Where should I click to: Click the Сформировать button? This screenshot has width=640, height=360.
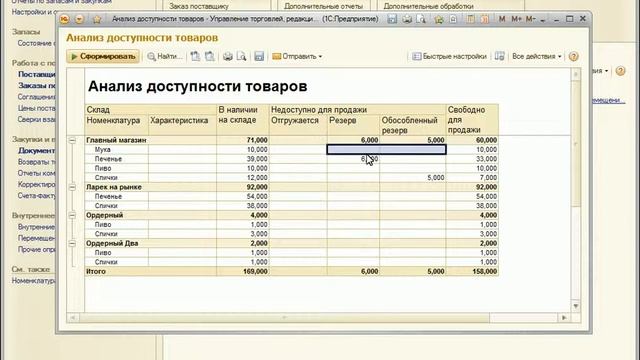pyautogui.click(x=103, y=56)
